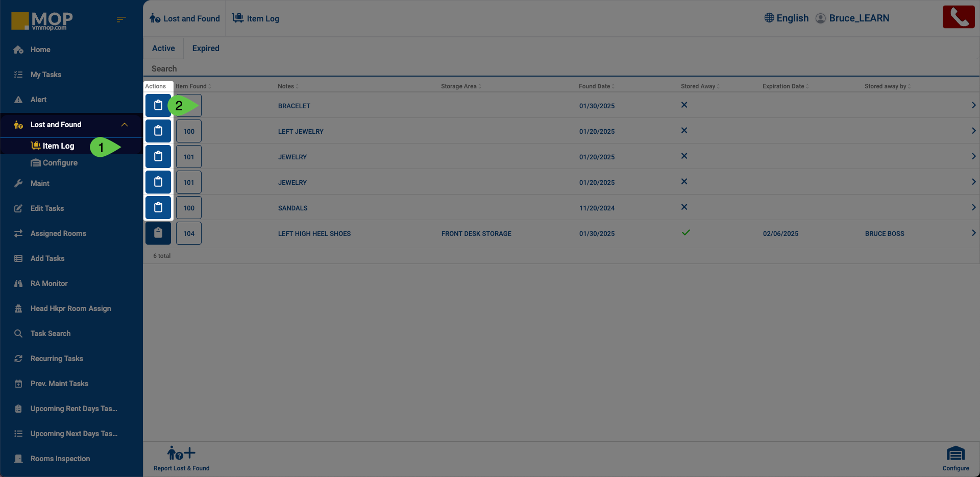This screenshot has height=477, width=980.
Task: Click clipboard action icon for BRACELET row
Action: coord(158,106)
